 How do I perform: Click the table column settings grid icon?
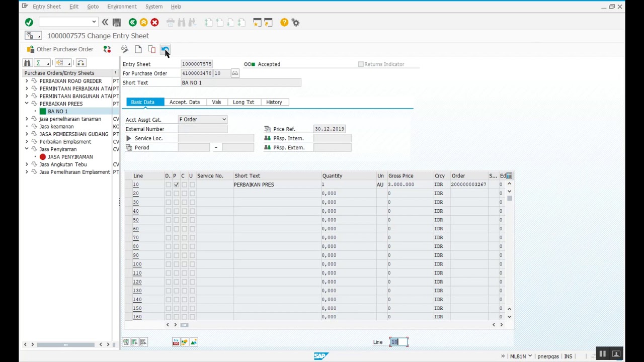[509, 176]
